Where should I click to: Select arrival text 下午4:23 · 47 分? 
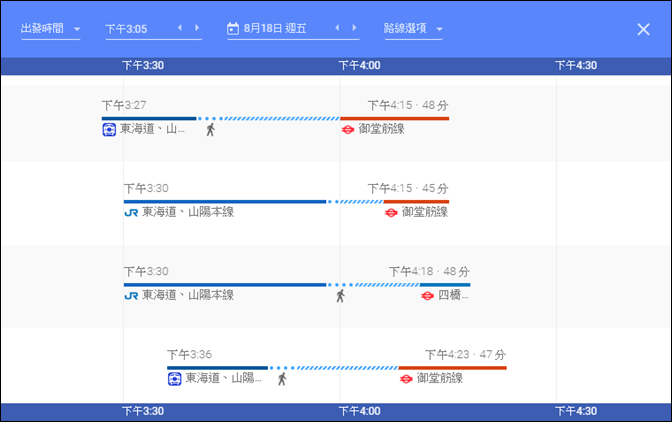click(x=465, y=355)
